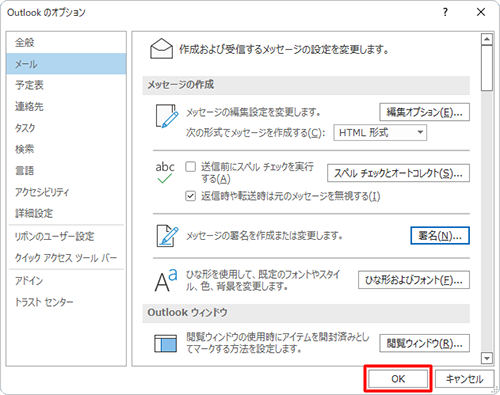Open 予定表 options category

(66, 85)
